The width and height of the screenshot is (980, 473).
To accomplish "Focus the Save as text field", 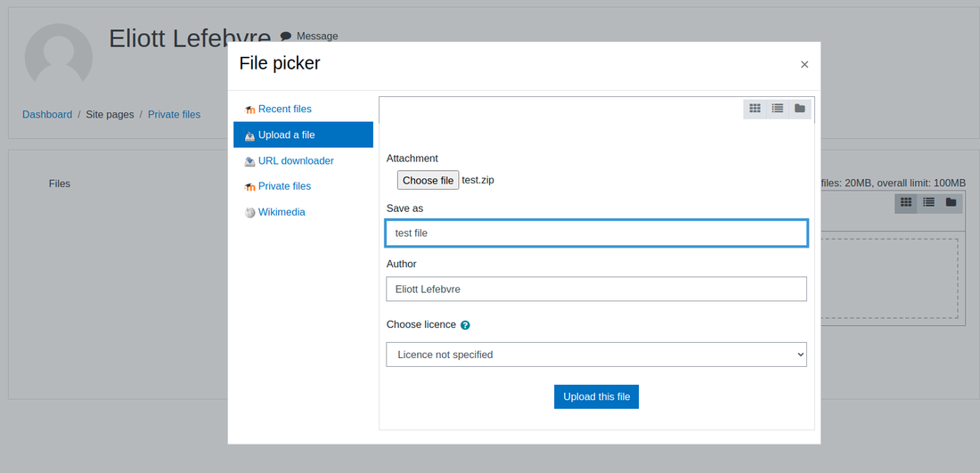I will [596, 233].
